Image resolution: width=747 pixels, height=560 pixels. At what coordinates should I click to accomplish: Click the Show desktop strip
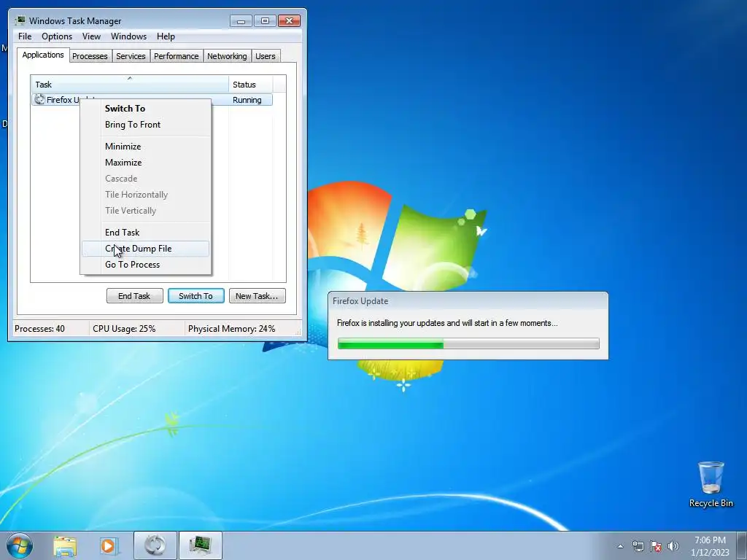pos(742,545)
